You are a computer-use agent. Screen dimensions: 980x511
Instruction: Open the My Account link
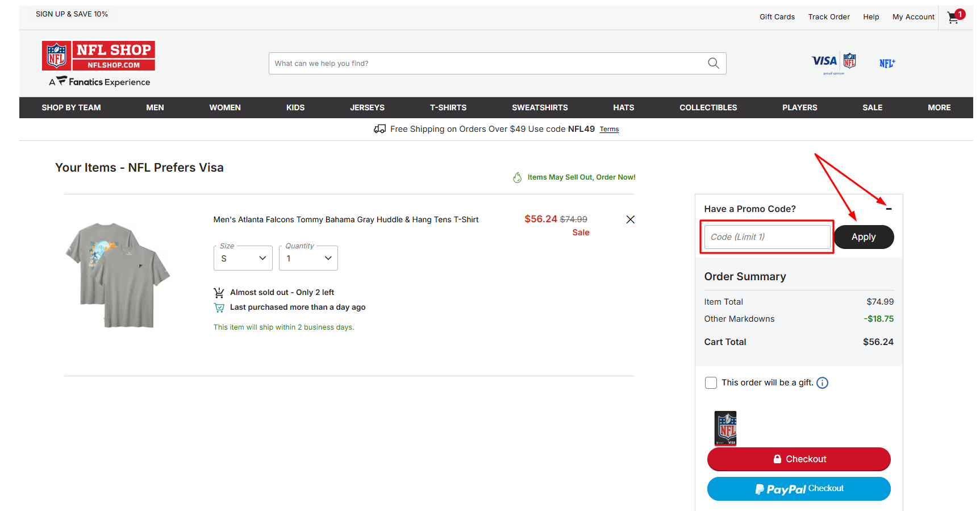pos(914,16)
